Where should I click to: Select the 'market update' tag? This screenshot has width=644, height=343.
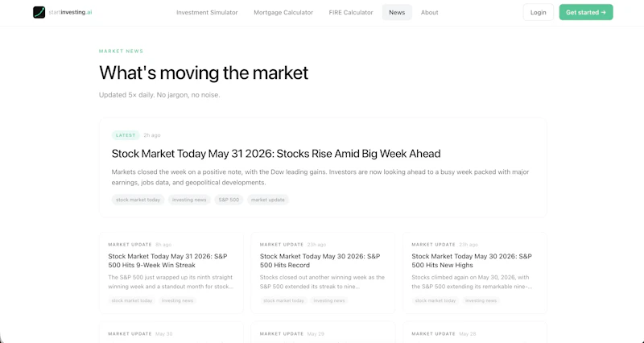[268, 200]
